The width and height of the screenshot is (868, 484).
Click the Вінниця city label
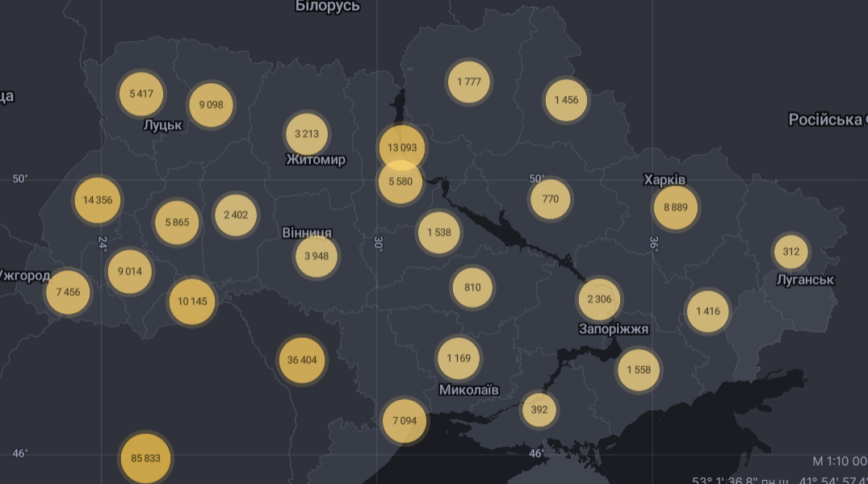307,233
